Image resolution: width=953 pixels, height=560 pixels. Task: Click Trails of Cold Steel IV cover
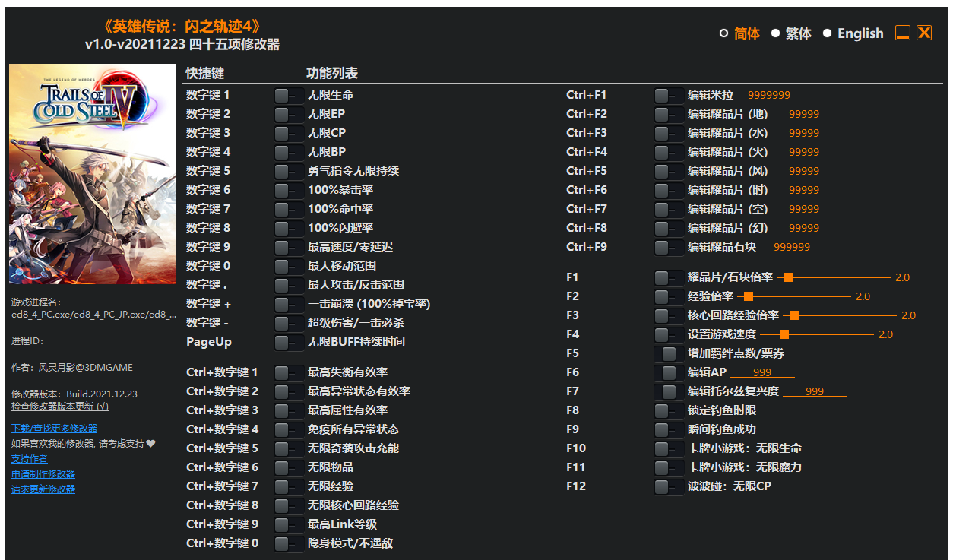point(93,174)
